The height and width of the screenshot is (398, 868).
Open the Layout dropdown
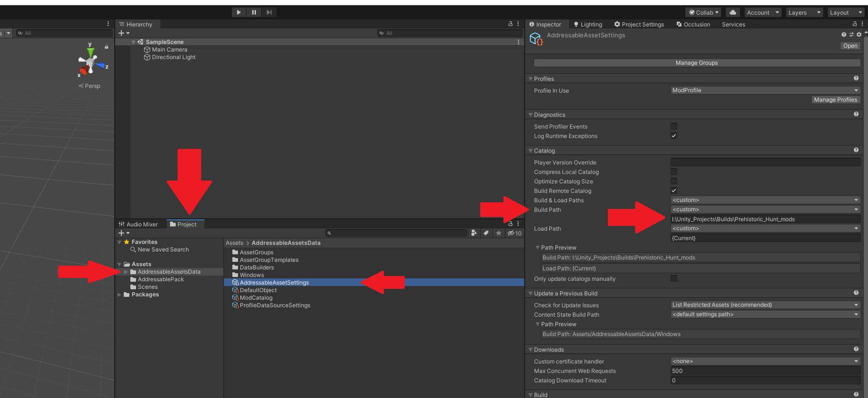[x=847, y=12]
